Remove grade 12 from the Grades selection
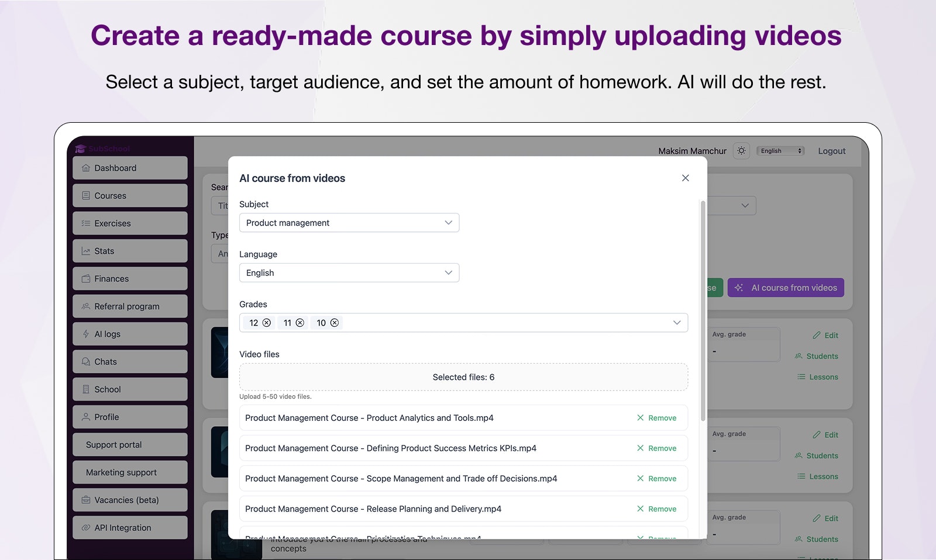936x560 pixels. coord(267,322)
